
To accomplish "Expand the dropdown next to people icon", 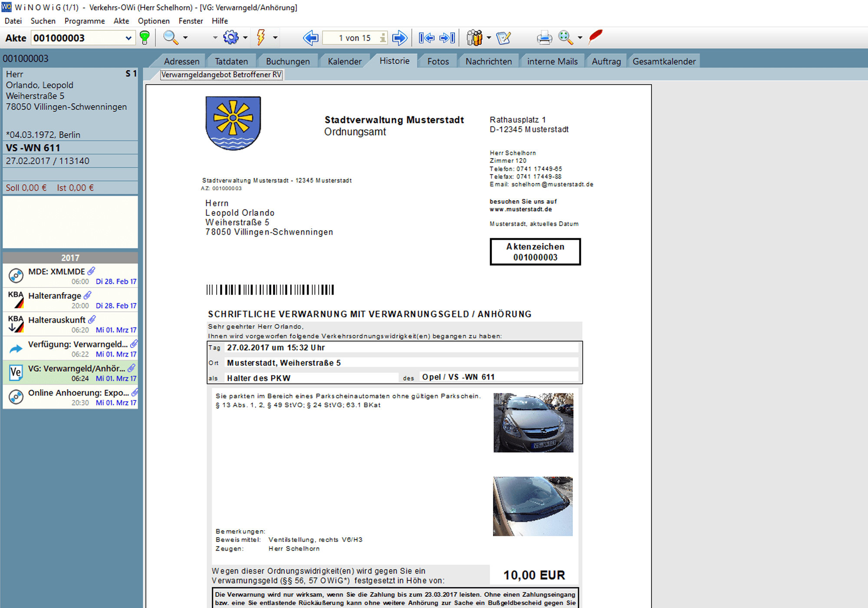I will point(489,38).
